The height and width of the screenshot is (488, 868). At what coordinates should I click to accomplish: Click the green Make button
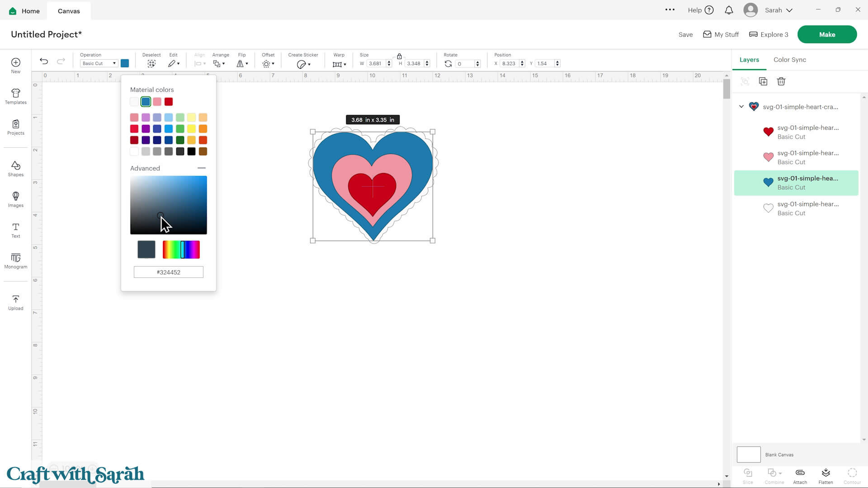(826, 34)
